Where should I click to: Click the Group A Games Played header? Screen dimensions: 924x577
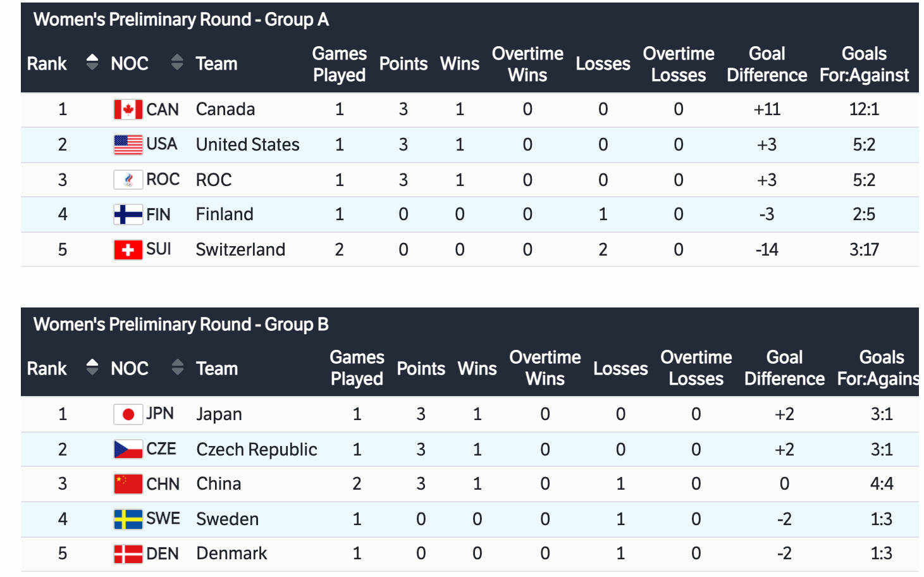click(339, 65)
